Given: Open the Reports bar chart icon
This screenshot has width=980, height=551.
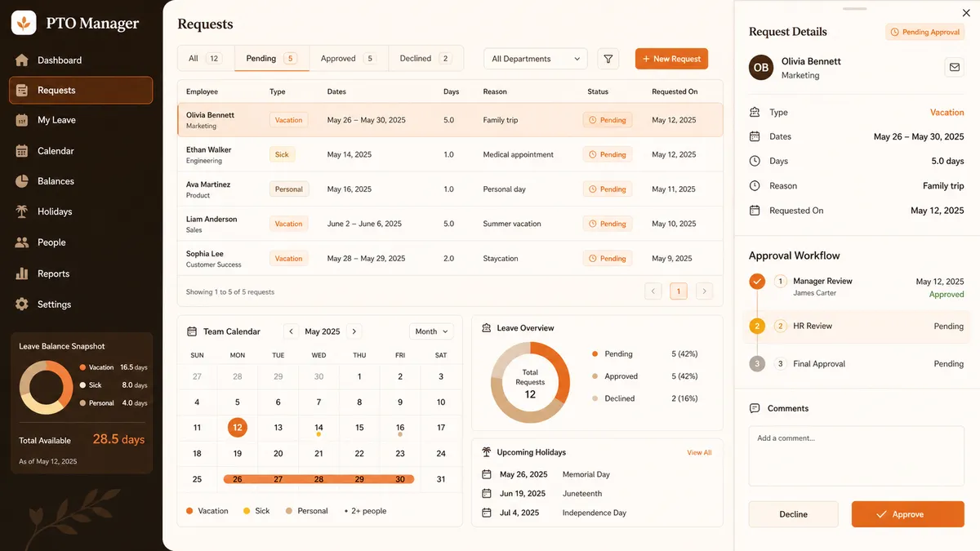Looking at the screenshot, I should tap(22, 273).
